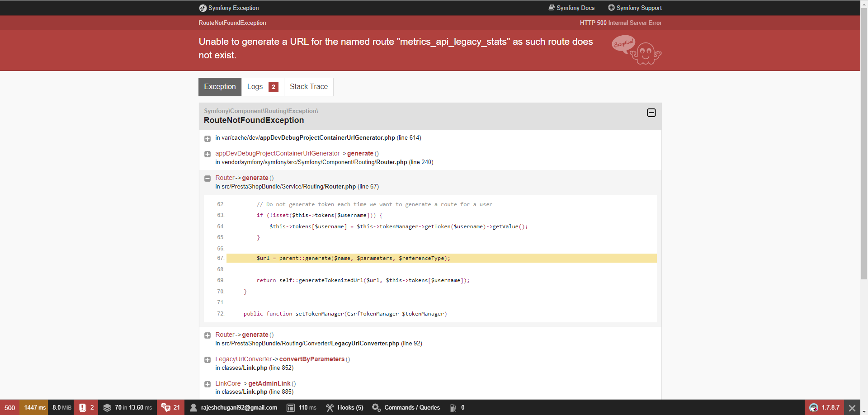The image size is (868, 415).
Task: Click the Hooks (5) toolbar icon
Action: click(x=330, y=407)
